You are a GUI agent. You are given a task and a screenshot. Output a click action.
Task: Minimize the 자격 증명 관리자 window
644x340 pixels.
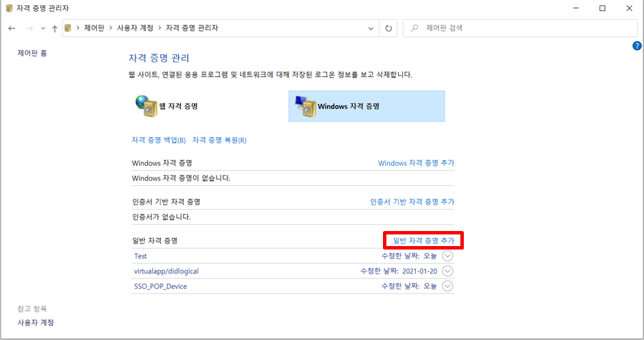tap(575, 8)
